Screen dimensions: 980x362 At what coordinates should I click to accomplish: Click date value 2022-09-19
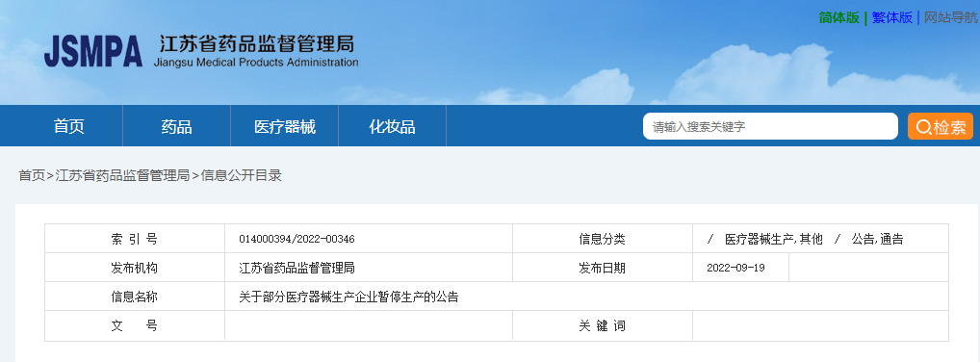[735, 268]
